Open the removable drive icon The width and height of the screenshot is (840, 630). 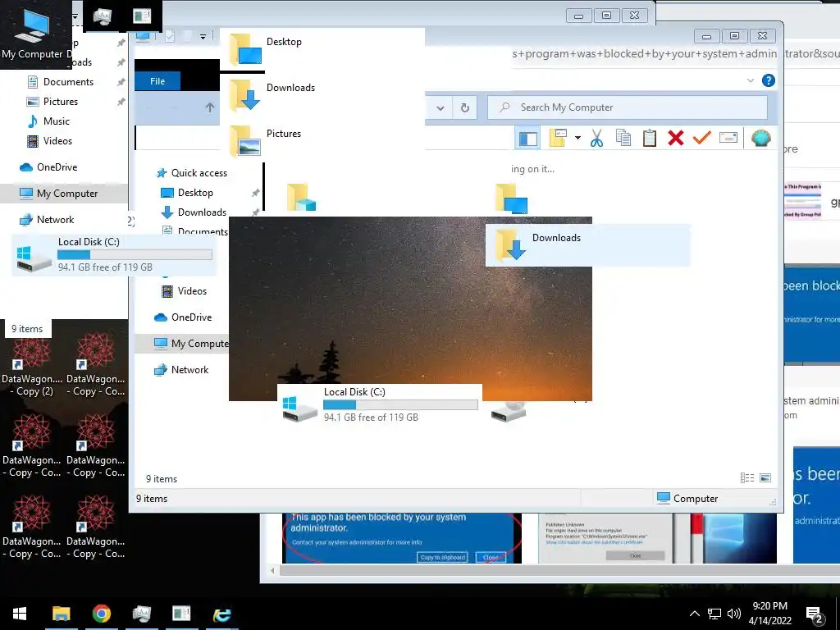509,412
